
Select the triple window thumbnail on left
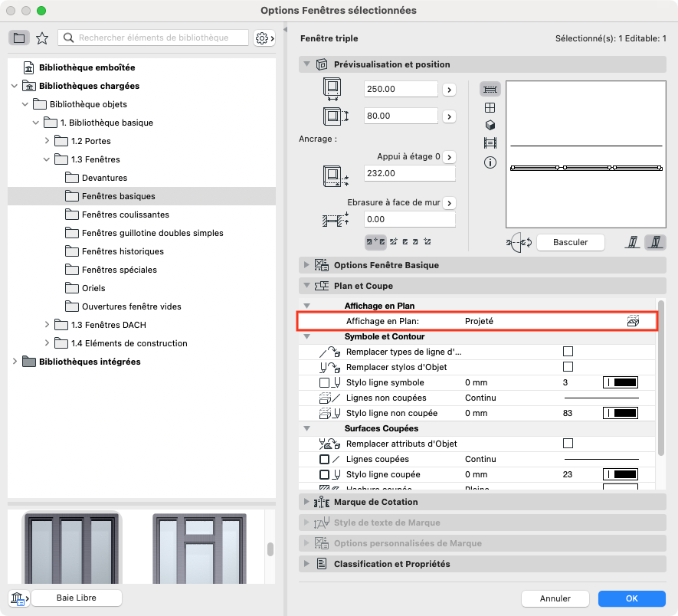(72, 547)
